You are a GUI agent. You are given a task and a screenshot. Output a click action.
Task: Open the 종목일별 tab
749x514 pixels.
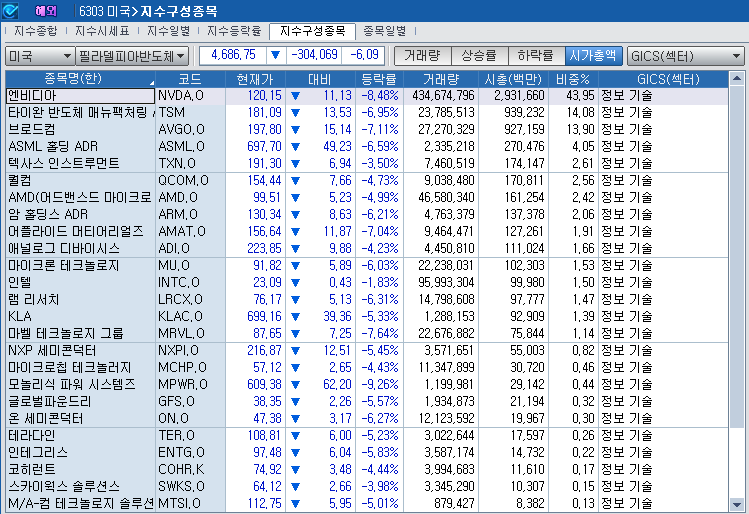coord(385,31)
